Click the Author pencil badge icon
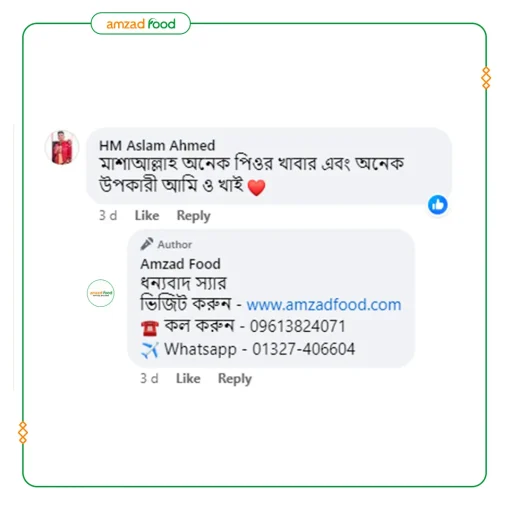 147,244
